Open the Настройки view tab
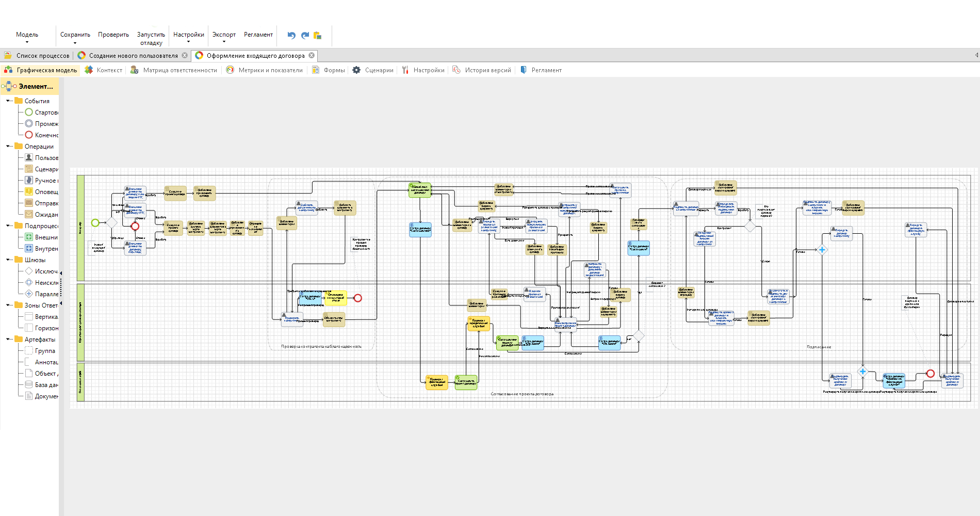The image size is (980, 516). click(423, 70)
